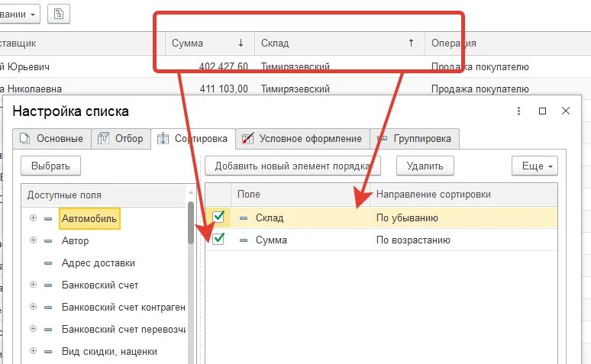Select the Склад row in sort order table

[382, 217]
